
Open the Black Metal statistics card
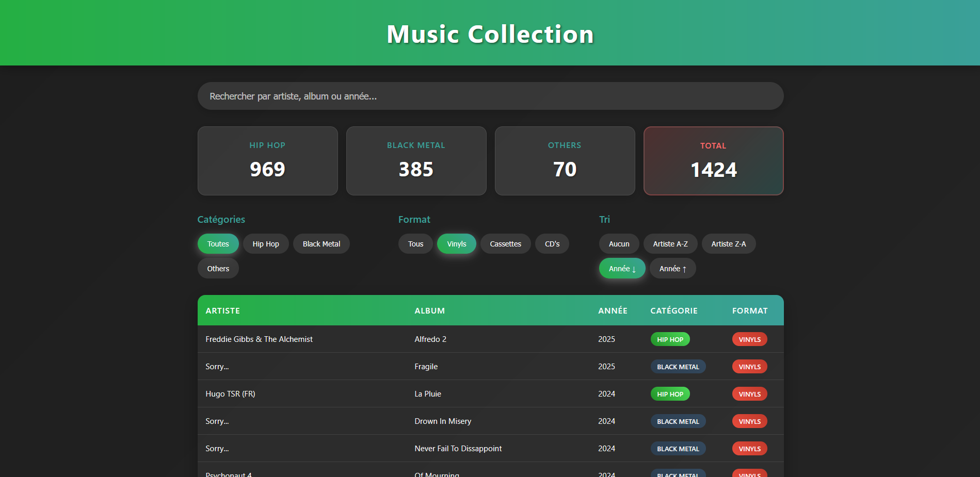416,160
